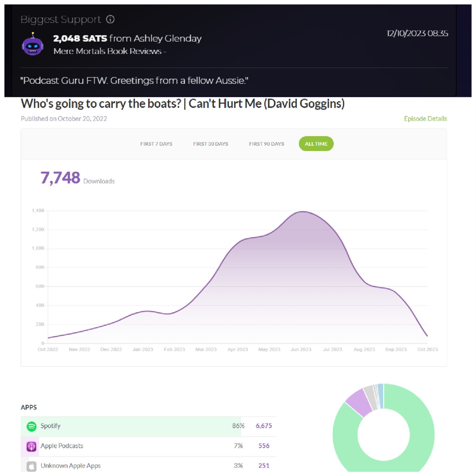Screen dimensions: 476x476
Task: Click the Published on October 20, 2022 text
Action: pos(64,119)
